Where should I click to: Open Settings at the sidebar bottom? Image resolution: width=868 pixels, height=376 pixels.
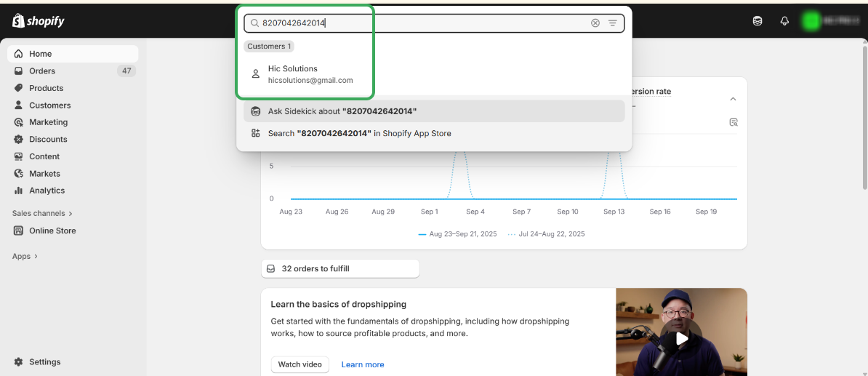(44, 361)
